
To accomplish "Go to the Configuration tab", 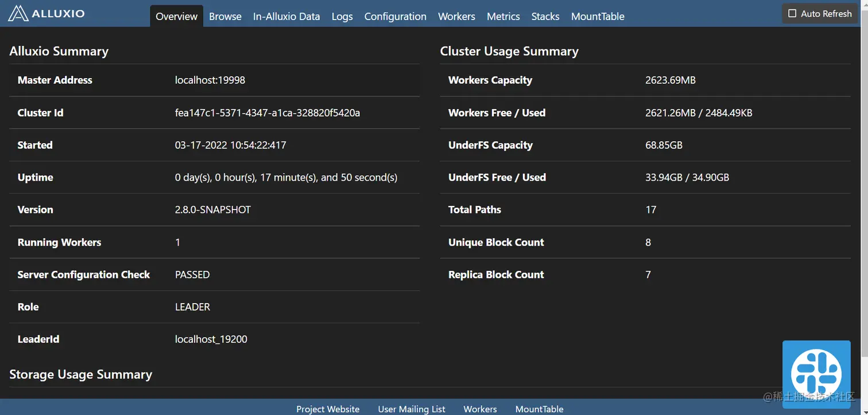I will pyautogui.click(x=395, y=17).
